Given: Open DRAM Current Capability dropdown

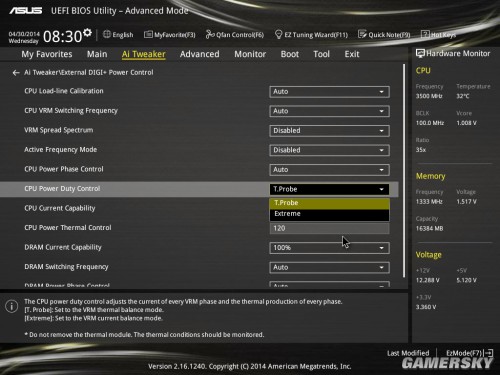Looking at the screenshot, I should click(329, 248).
